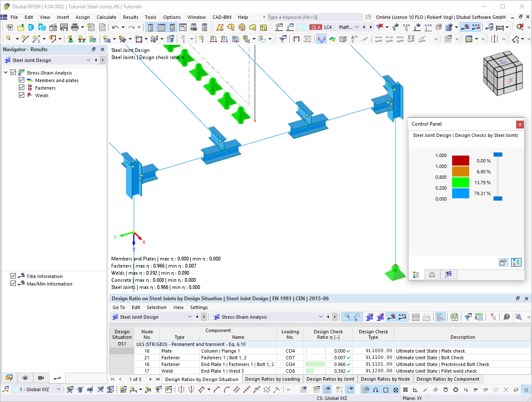
Task: Toggle the result diagram icon on members
Action: point(321,39)
